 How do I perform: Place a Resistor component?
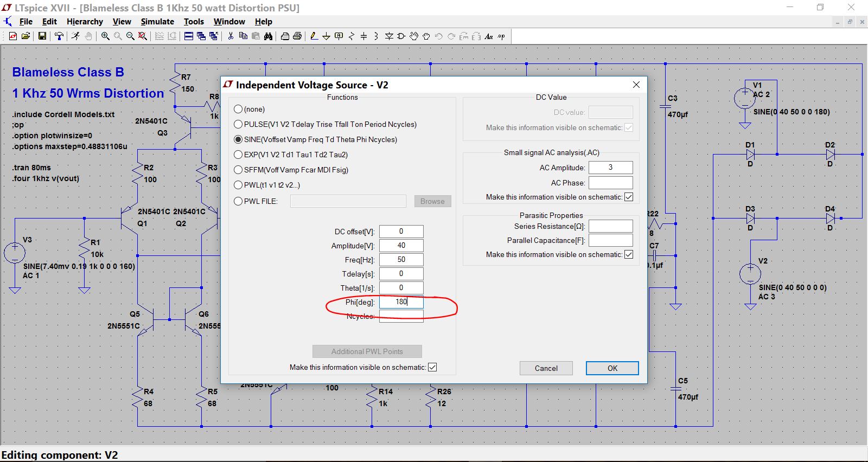pyautogui.click(x=352, y=36)
